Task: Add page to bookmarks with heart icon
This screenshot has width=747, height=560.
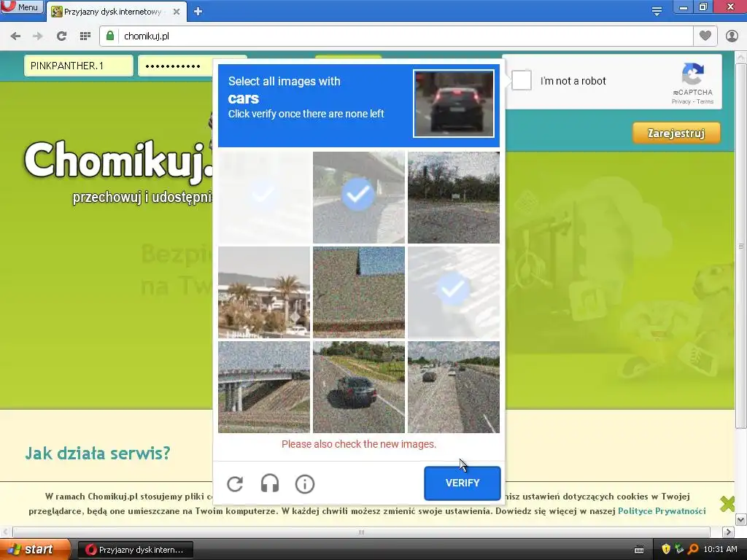Action: 705,36
